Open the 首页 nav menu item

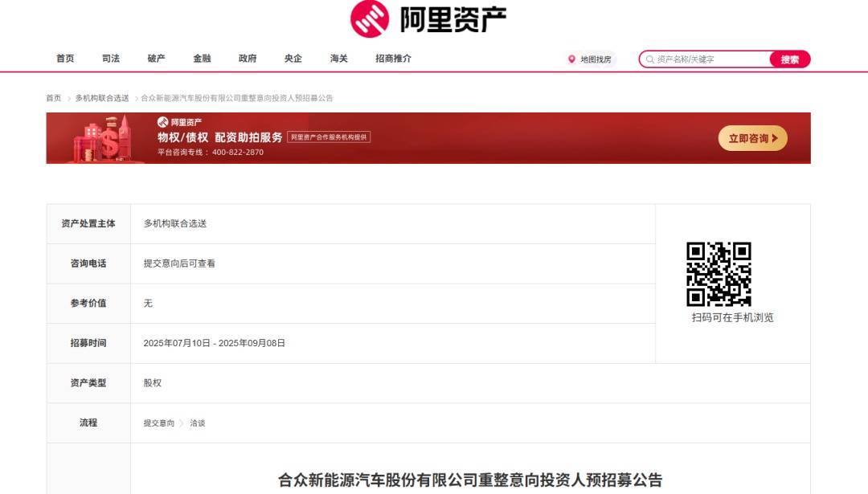[x=65, y=58]
